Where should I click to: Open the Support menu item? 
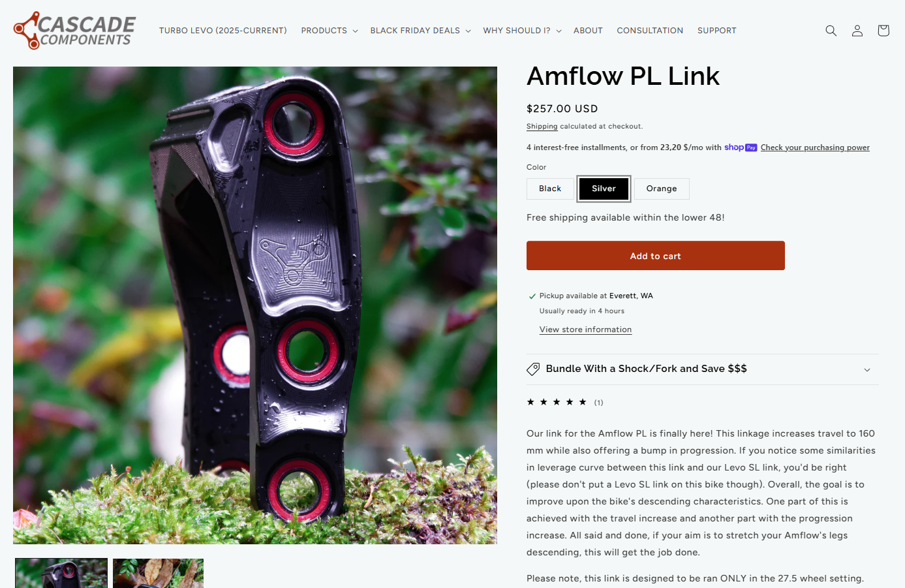[716, 31]
